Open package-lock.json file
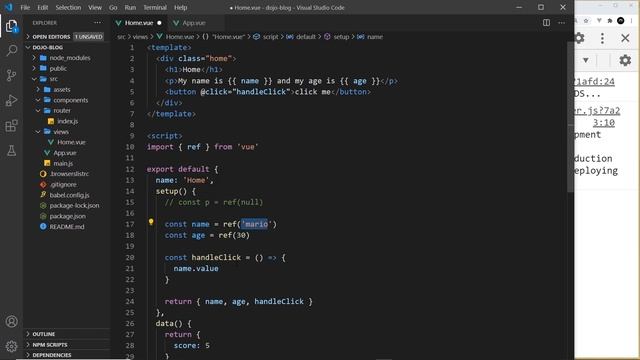This screenshot has height=360, width=640. point(67,206)
